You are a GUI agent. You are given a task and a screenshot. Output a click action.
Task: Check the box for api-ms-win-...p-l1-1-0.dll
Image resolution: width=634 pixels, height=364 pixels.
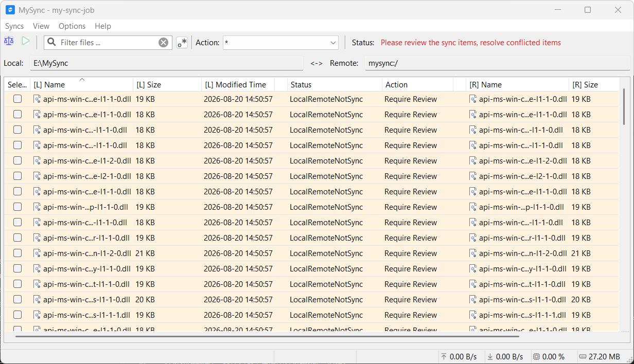(x=17, y=207)
